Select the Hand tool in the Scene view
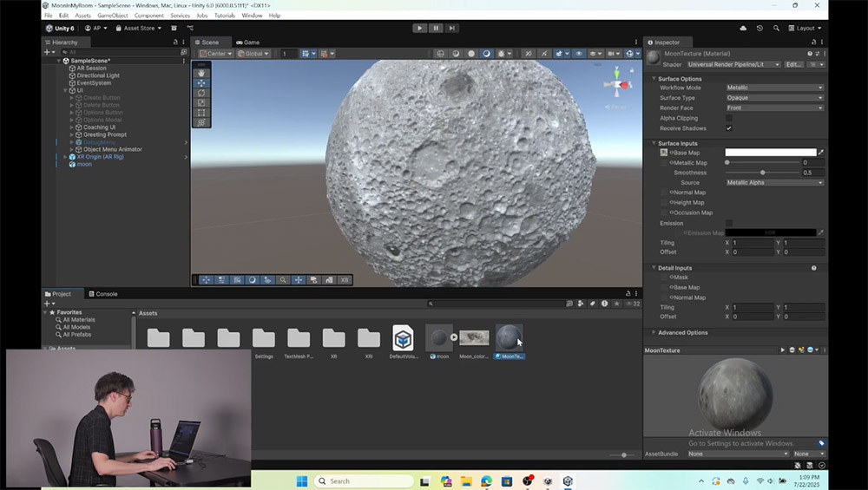Image resolution: width=868 pixels, height=490 pixels. click(x=201, y=74)
